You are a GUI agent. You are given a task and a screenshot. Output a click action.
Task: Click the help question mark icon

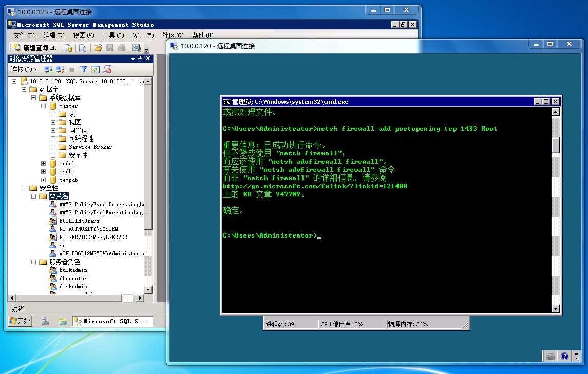click(564, 356)
